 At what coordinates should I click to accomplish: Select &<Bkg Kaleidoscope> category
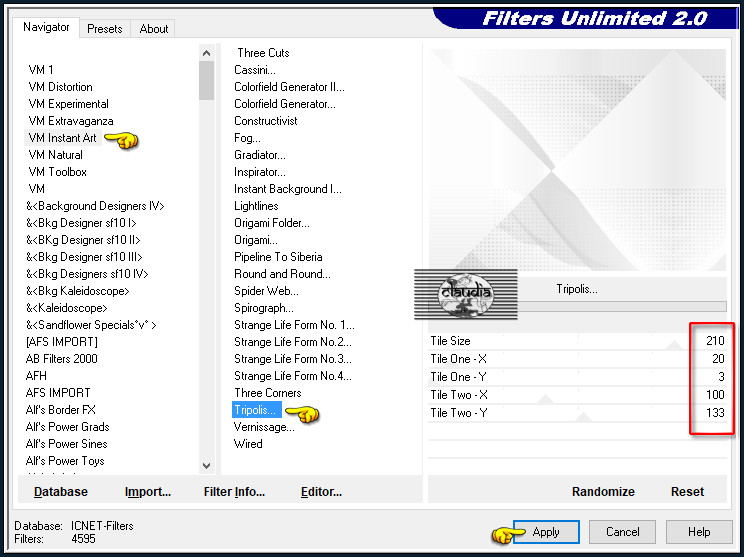coord(77,291)
